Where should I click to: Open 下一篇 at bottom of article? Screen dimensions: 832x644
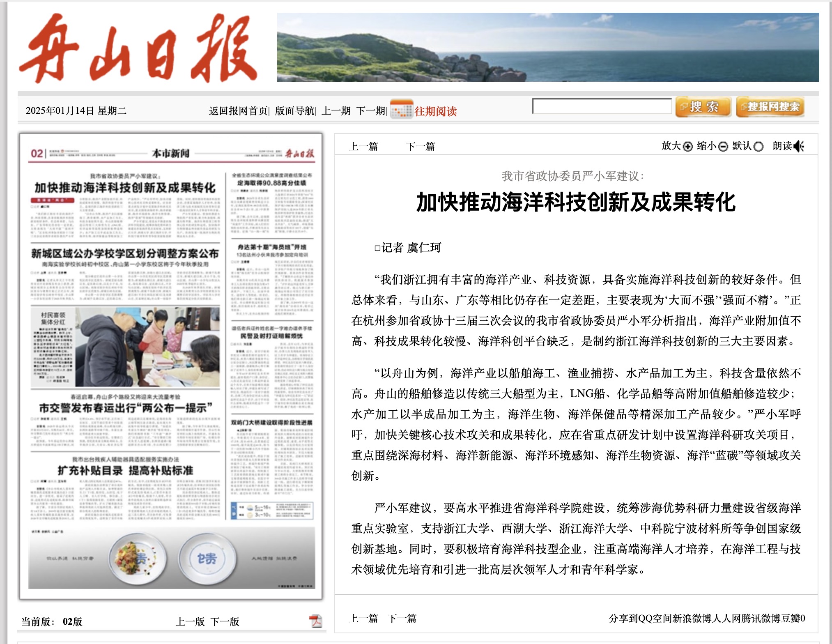coord(402,619)
